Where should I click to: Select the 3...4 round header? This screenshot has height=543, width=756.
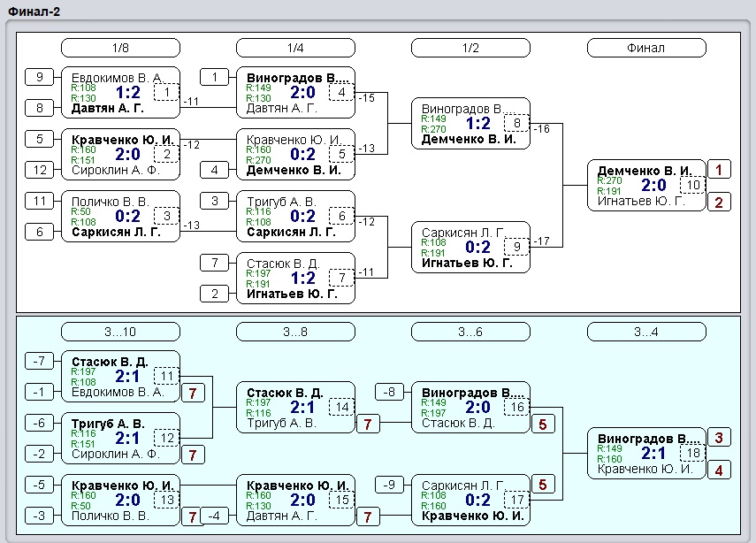[x=646, y=332]
